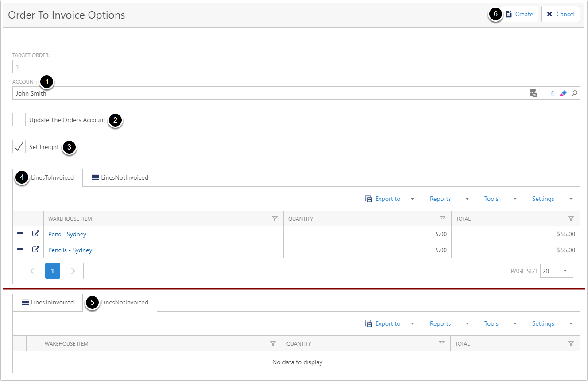Select the upper LinesNotInvoiced tab
This screenshot has height=381, width=588.
(x=120, y=177)
